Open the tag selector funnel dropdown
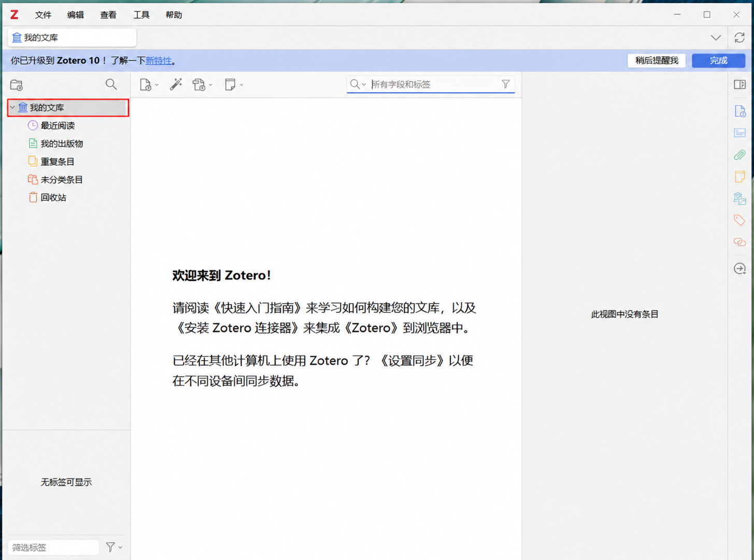The height and width of the screenshot is (560, 754). (x=114, y=547)
